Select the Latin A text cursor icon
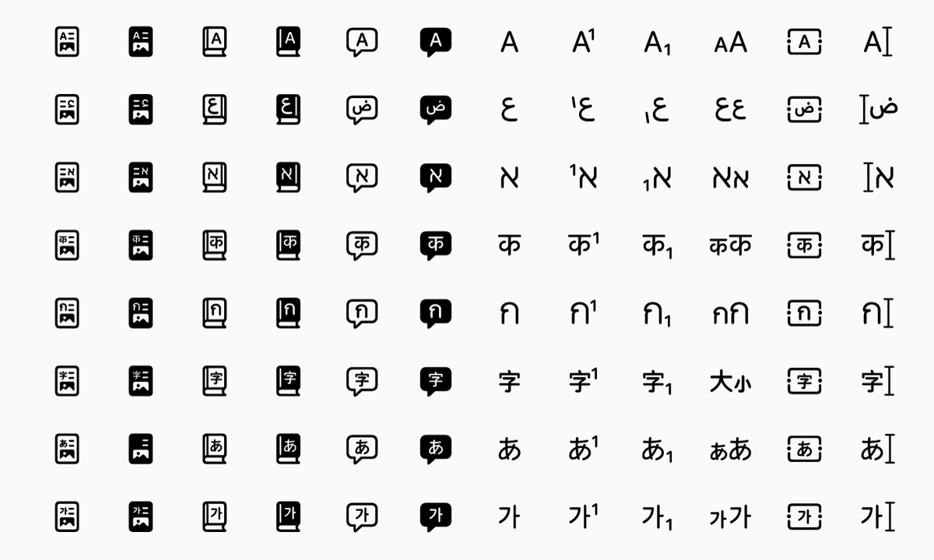Screen dimensions: 934x560 (878, 41)
